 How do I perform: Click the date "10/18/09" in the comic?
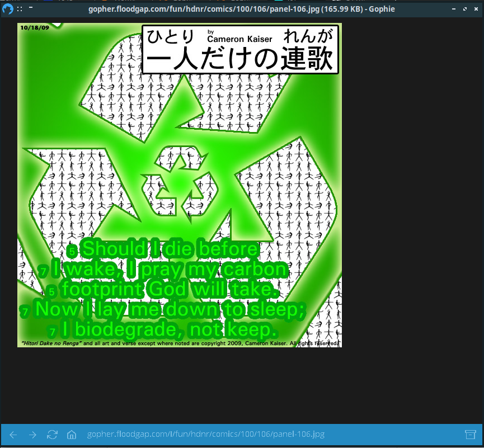point(35,28)
